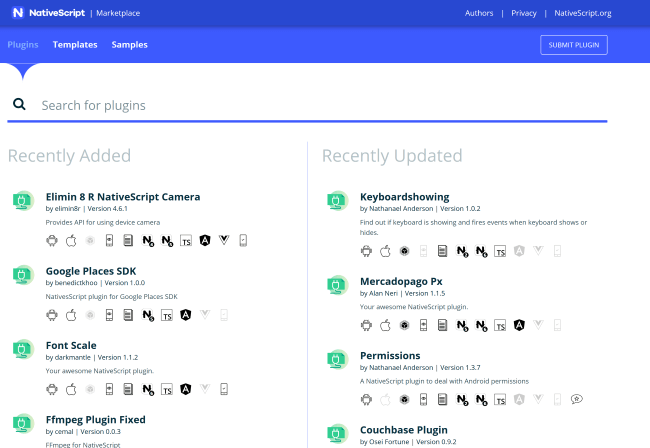Open Elimin 8 R NativeScript Camera plugin

click(123, 197)
